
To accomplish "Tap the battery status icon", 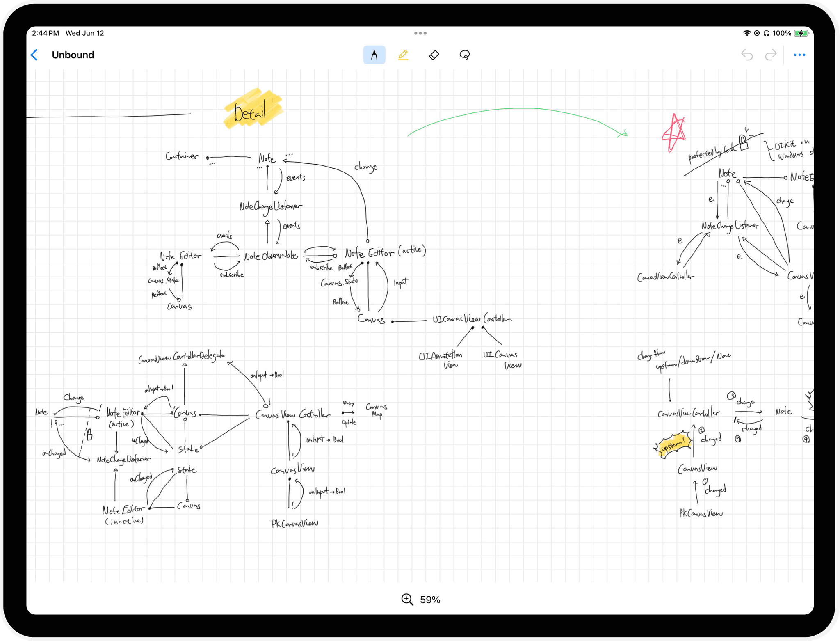I will coord(801,33).
